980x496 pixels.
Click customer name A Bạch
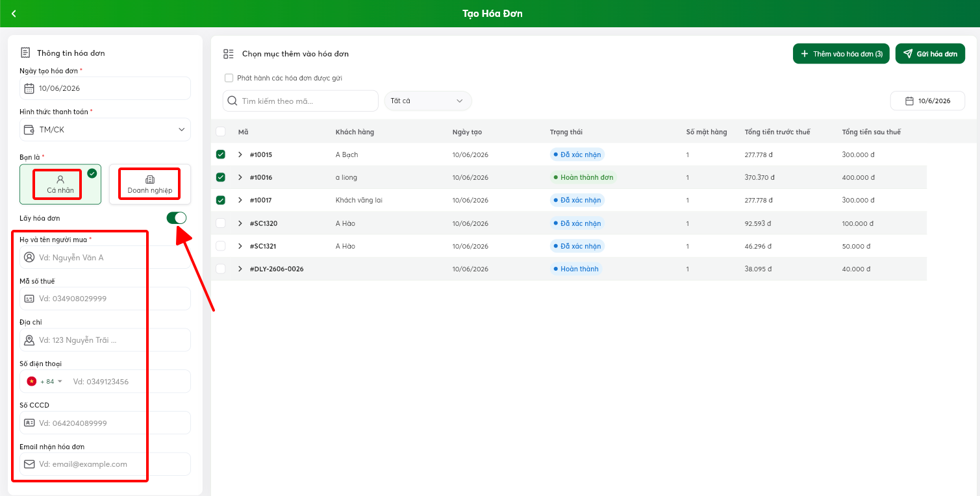click(x=347, y=155)
